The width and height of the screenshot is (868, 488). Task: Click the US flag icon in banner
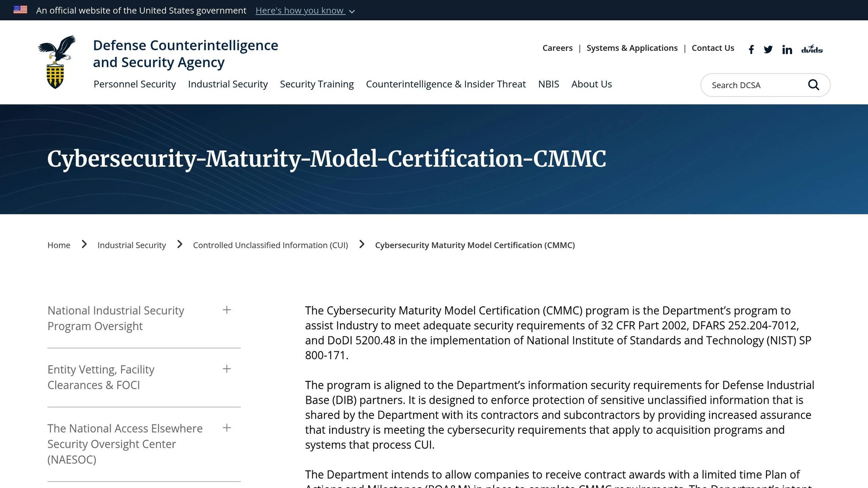point(20,10)
